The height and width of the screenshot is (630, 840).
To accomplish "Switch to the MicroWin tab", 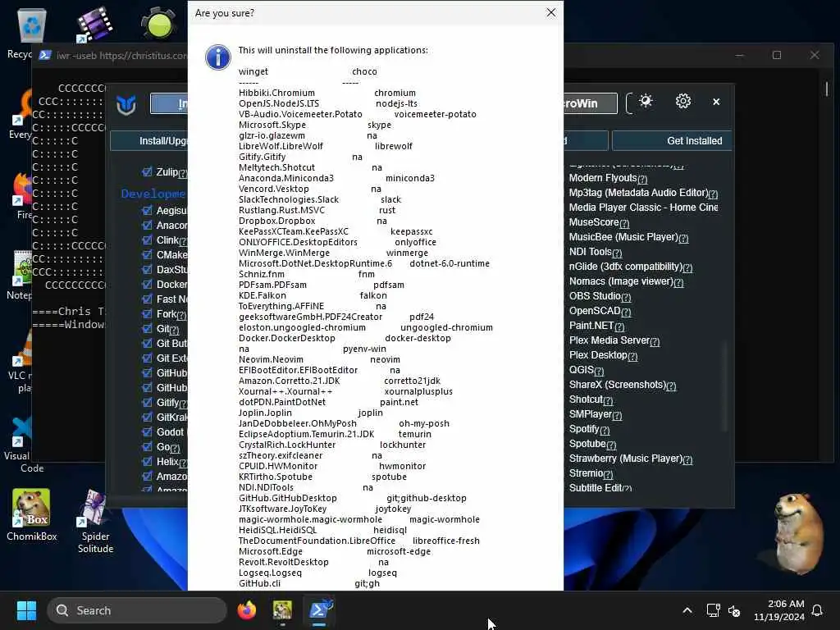I will [x=590, y=103].
